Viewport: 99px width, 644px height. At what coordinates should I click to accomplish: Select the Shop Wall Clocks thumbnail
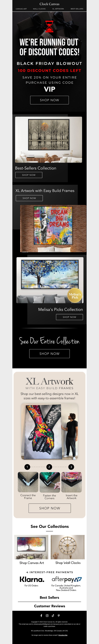pyautogui.click(x=68, y=547)
